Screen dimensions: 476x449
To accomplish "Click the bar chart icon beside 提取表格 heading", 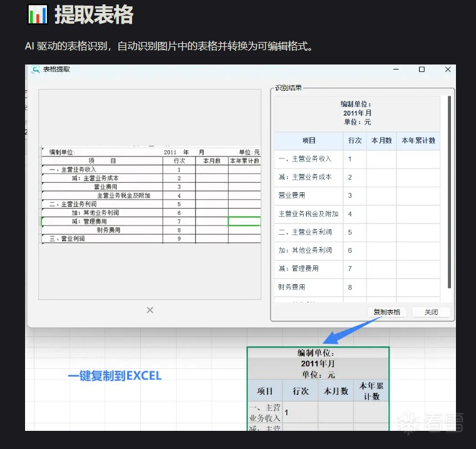I will pyautogui.click(x=38, y=14).
